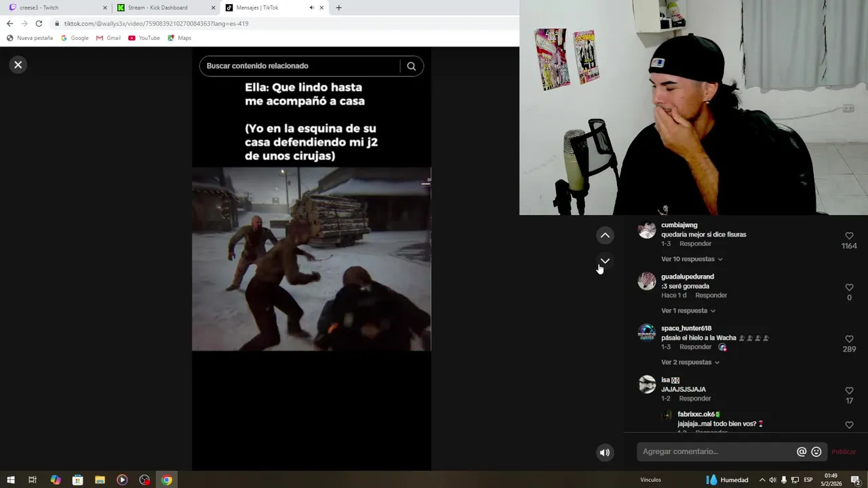Screen dimensions: 868x488
Task: Open Microsoft Store from taskbar
Action: [78, 480]
